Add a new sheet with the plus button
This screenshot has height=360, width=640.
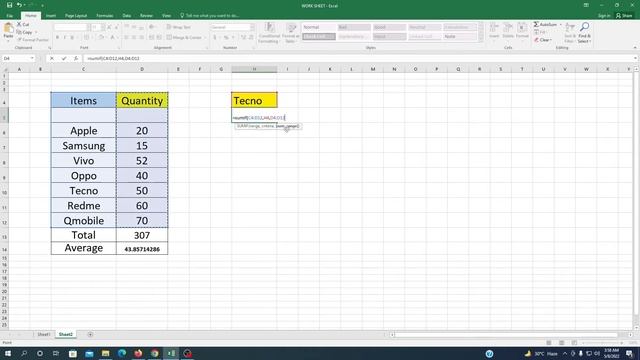point(90,334)
